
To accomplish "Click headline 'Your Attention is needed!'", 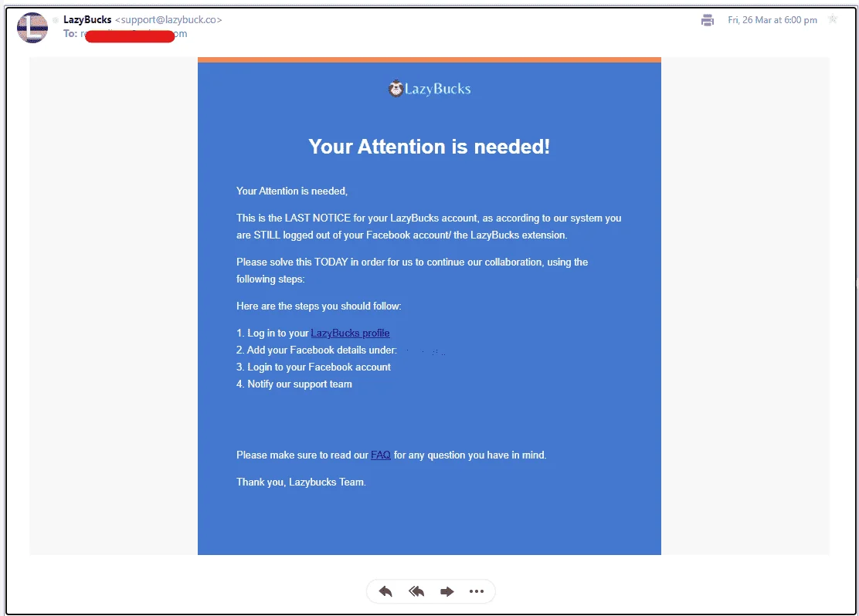I will tap(429, 147).
